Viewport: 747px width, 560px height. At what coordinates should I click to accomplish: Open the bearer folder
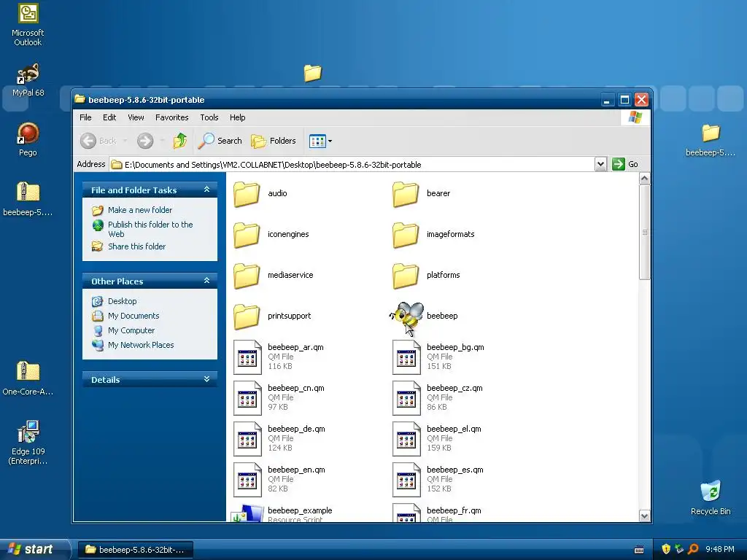coord(406,194)
